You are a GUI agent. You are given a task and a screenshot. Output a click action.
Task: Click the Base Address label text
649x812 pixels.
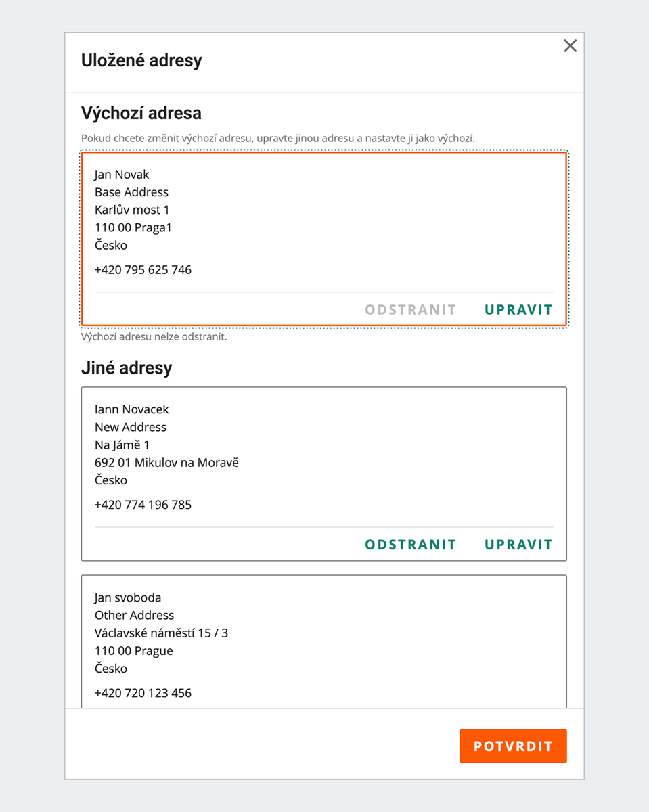point(131,192)
